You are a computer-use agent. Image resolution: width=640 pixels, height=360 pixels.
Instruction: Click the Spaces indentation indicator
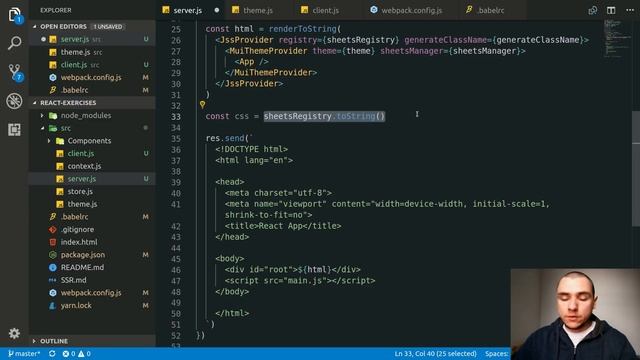496,353
